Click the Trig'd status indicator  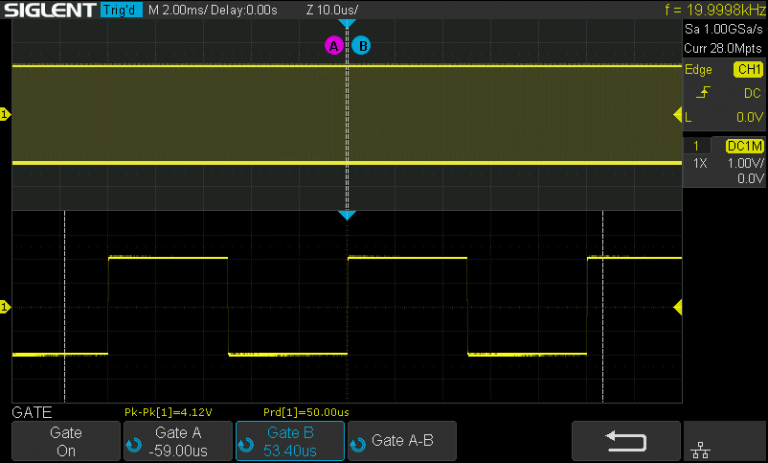121,10
